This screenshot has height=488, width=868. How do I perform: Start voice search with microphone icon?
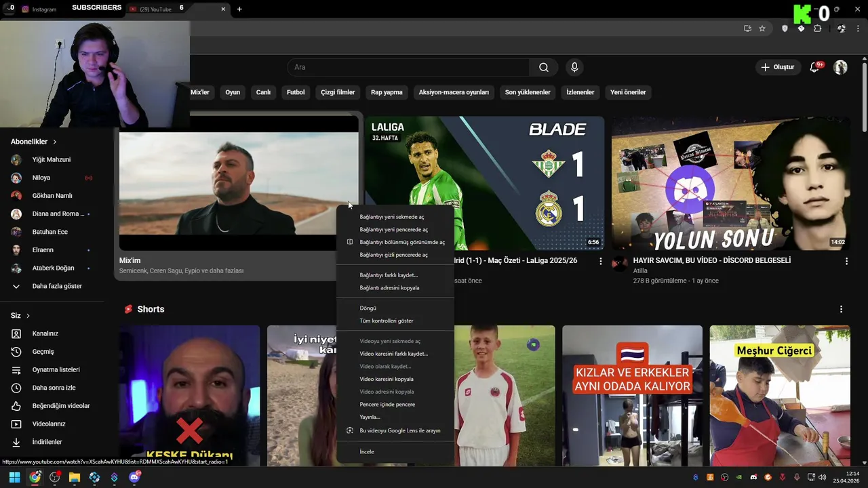pyautogui.click(x=574, y=67)
